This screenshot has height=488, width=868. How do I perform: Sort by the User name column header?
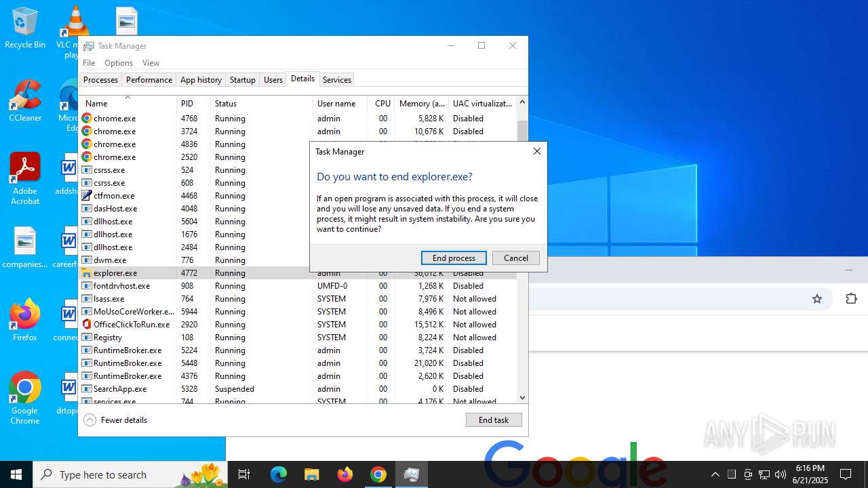tap(340, 104)
